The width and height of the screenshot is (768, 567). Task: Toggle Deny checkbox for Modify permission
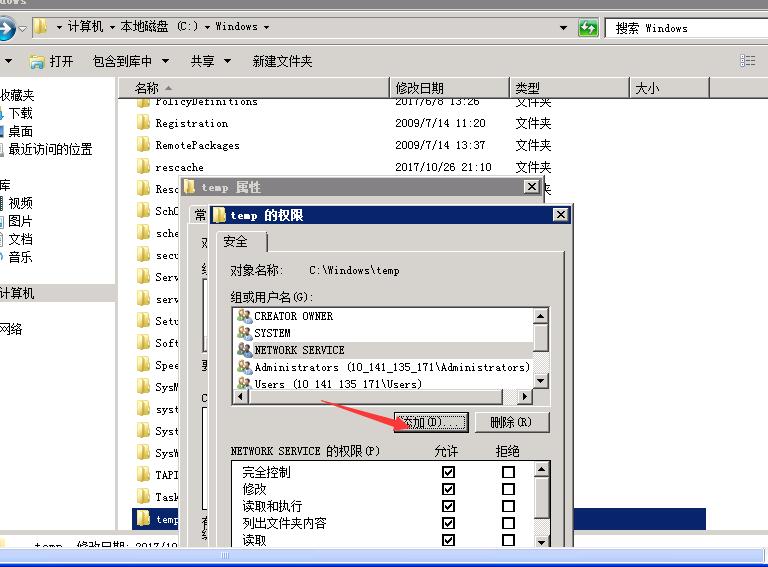(x=508, y=489)
